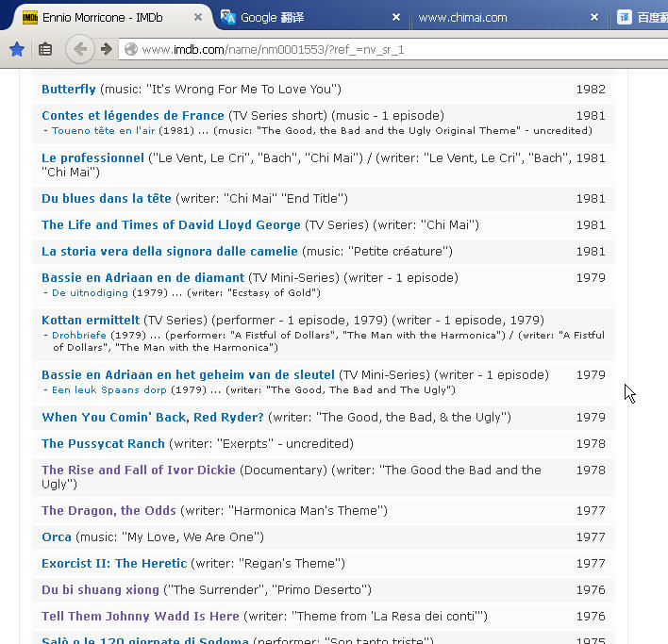Click the IMDb favicon on the first tab
The image size is (668, 644).
[x=30, y=18]
